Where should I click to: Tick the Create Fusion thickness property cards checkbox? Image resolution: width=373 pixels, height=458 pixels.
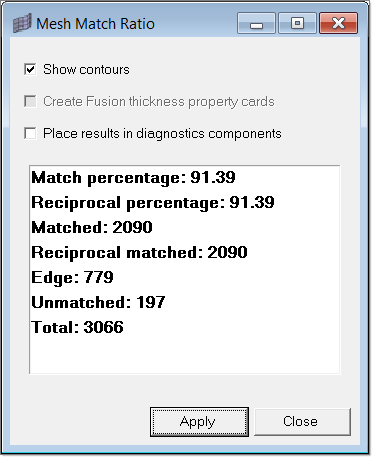point(30,101)
